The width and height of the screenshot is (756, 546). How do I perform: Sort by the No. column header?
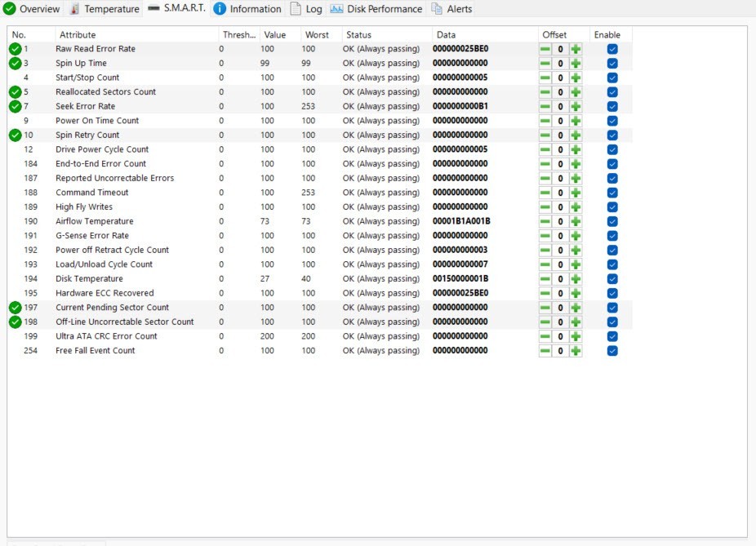click(31, 35)
